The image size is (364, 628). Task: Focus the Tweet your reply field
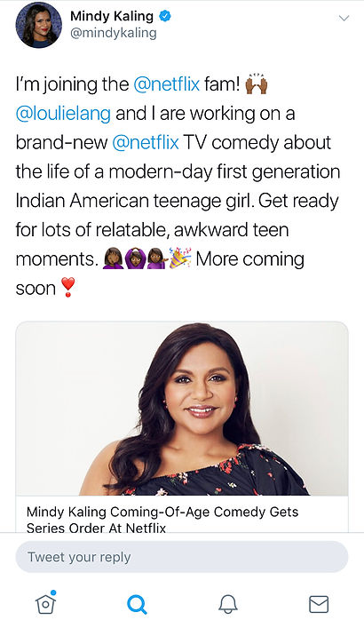(x=182, y=557)
